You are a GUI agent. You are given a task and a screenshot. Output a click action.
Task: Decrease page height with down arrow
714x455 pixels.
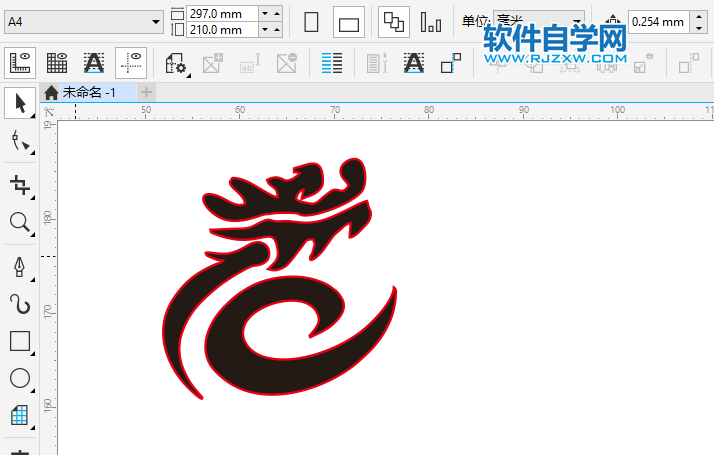pyautogui.click(x=265, y=30)
